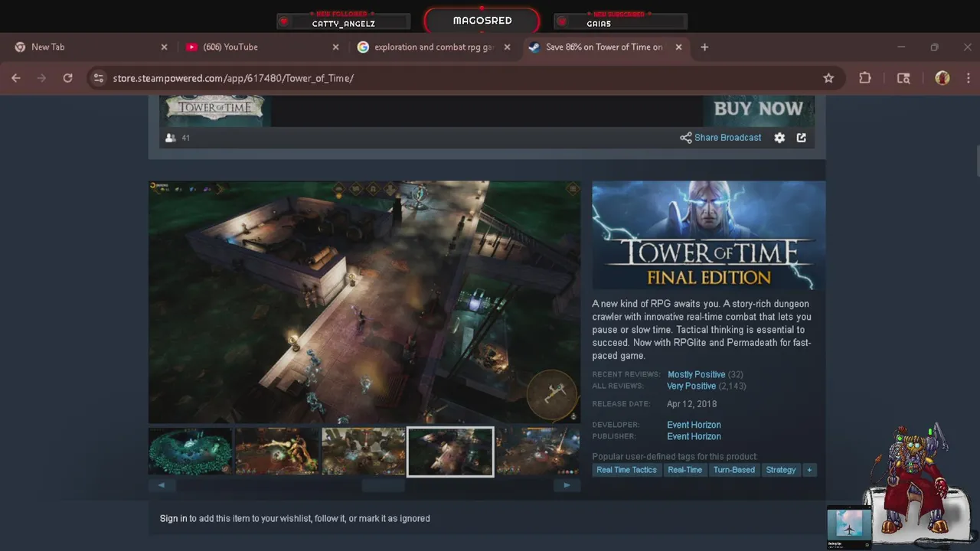Click the release date Apr 12, 2018 text
This screenshot has width=980, height=551.
pyautogui.click(x=691, y=403)
